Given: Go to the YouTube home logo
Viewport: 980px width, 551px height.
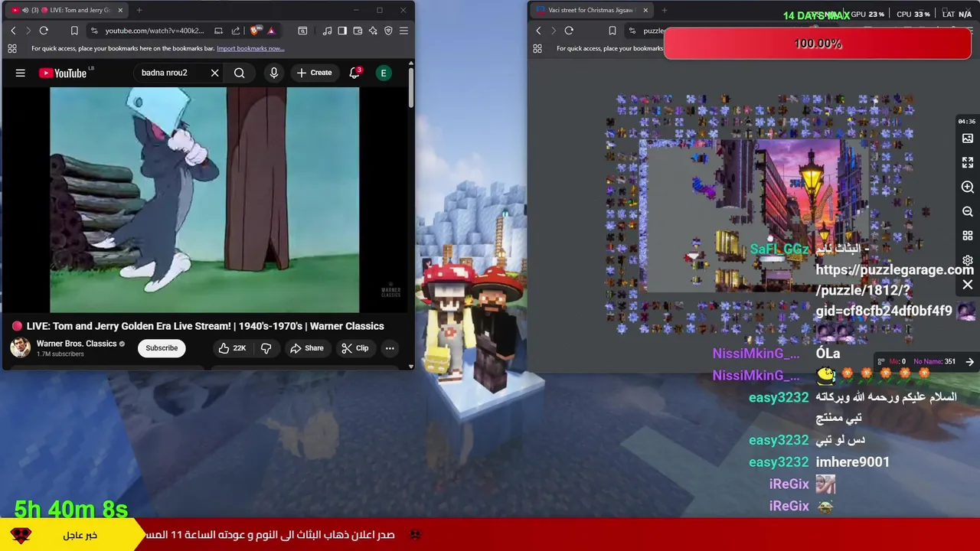Looking at the screenshot, I should pos(63,73).
